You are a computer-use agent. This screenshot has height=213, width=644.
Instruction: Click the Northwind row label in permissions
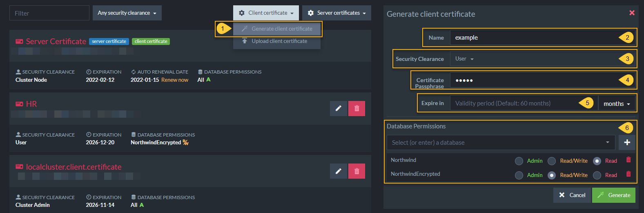403,160
